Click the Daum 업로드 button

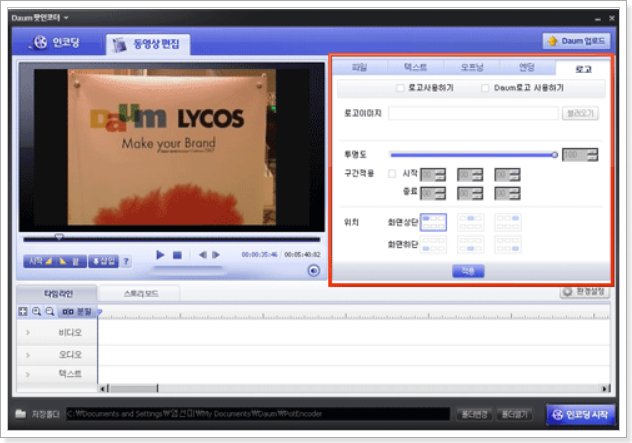[x=576, y=41]
